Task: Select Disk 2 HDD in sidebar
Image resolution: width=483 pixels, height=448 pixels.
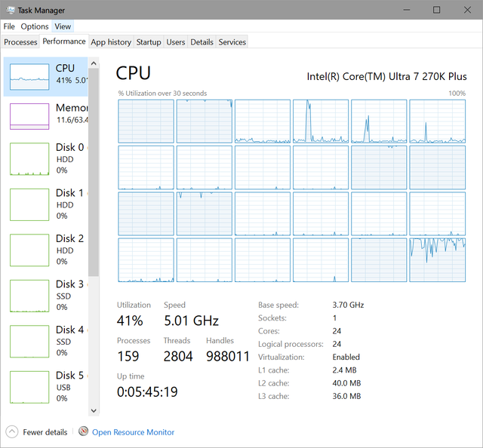Action: coord(46,250)
